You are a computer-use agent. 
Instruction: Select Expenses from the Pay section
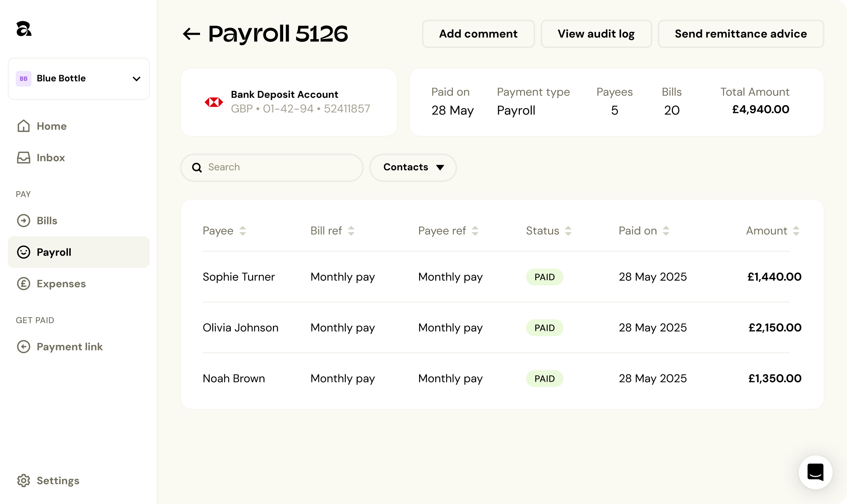pyautogui.click(x=61, y=283)
